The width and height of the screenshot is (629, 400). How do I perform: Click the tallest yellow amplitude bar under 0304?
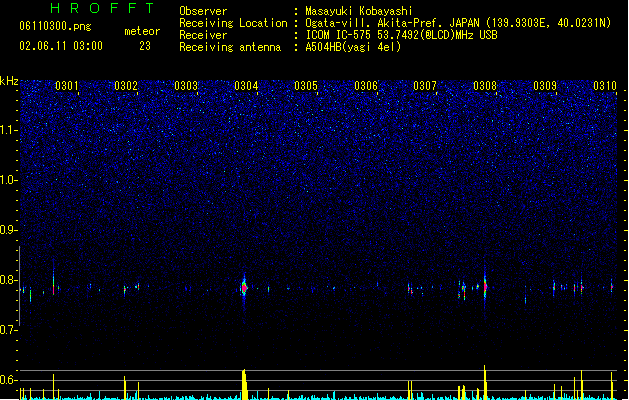[x=244, y=384]
